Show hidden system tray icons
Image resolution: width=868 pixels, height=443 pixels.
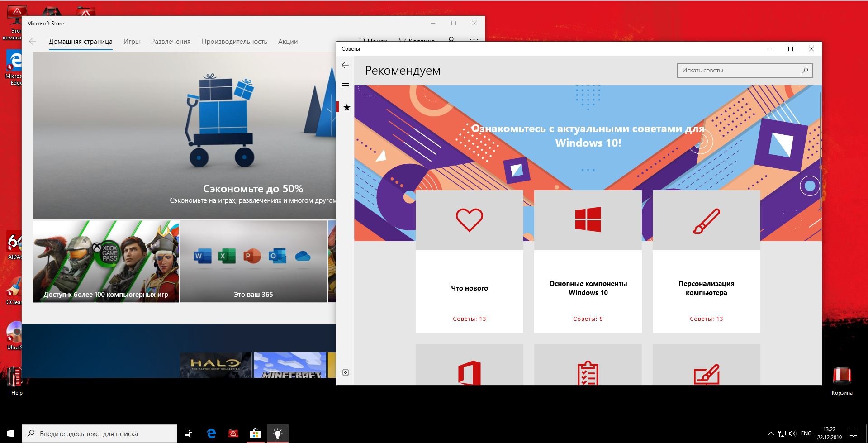point(771,433)
